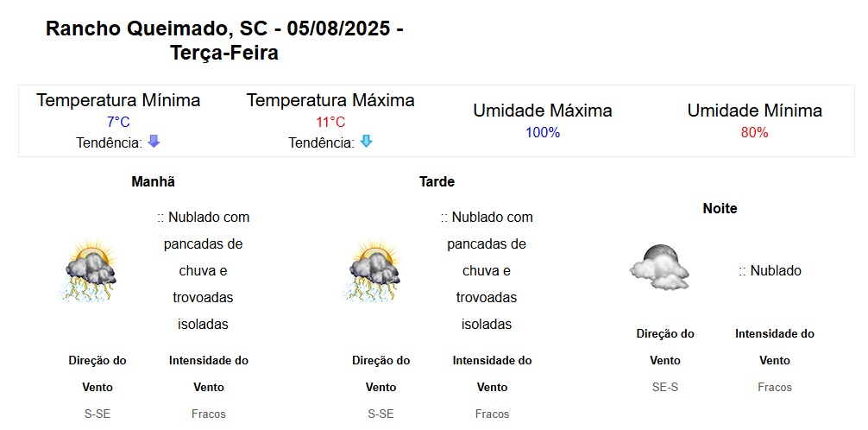Click the 80% minimum humidity value
This screenshot has height=430, width=868.
coord(754,132)
